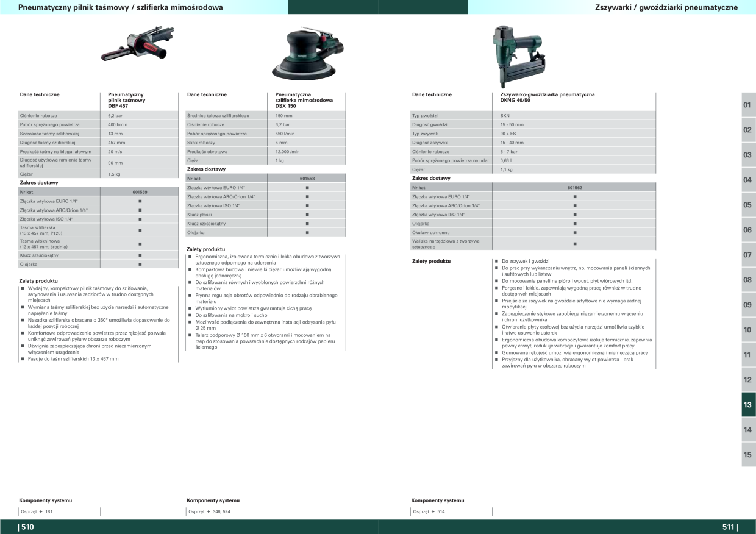Jump to chapter tab 05
This screenshot has height=534, width=756.
point(749,205)
